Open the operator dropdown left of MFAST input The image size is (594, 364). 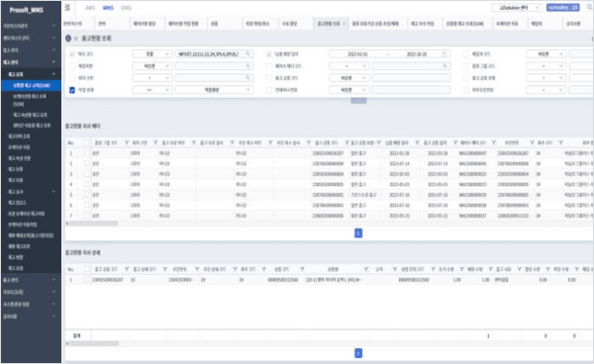[x=152, y=54]
